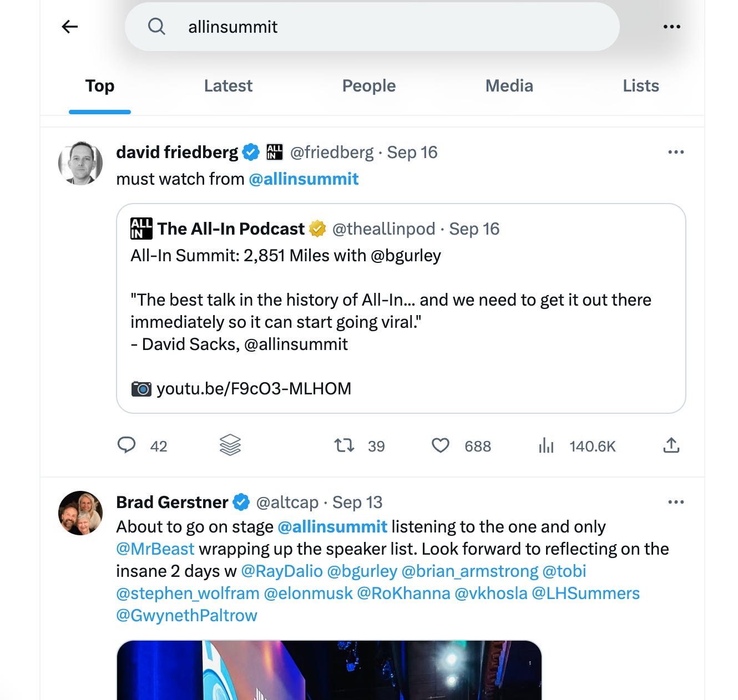This screenshot has width=738, height=700.
Task: Switch to the Latest tab
Action: 228,86
